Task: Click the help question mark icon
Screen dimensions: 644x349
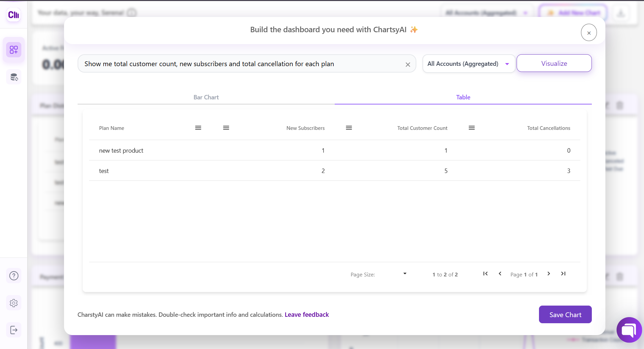Action: pos(14,276)
